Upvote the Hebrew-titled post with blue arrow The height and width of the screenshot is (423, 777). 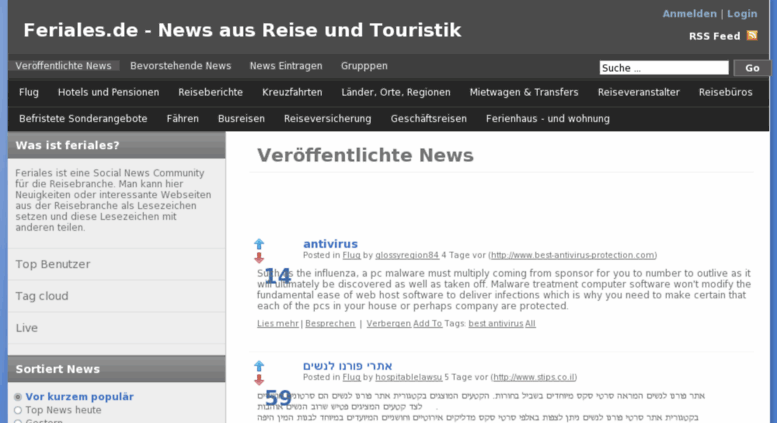(x=259, y=366)
